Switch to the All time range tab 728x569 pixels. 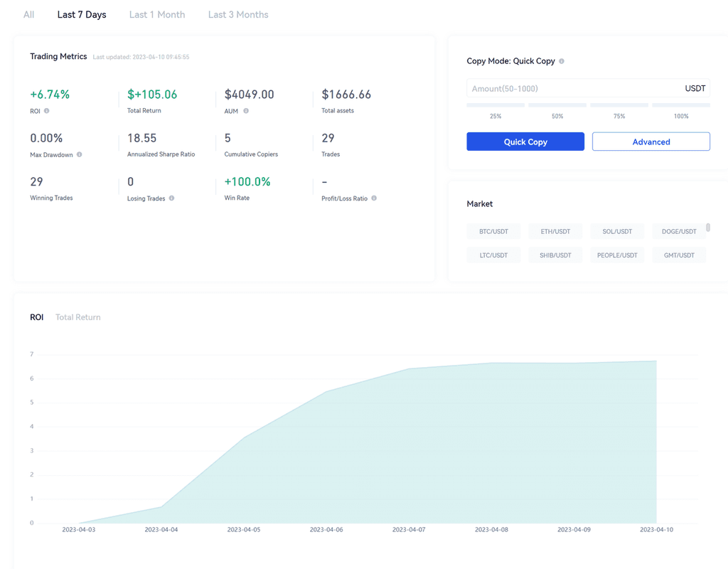click(x=28, y=14)
